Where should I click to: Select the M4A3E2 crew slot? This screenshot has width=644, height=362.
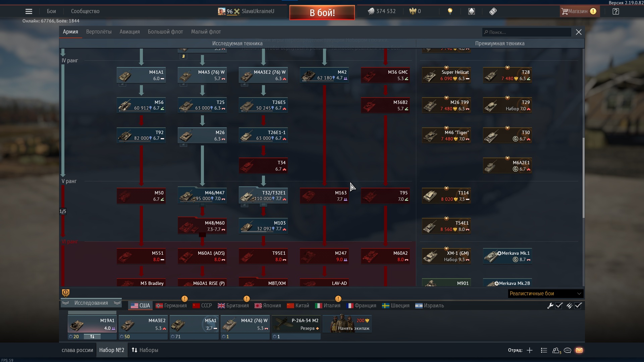coord(143,324)
